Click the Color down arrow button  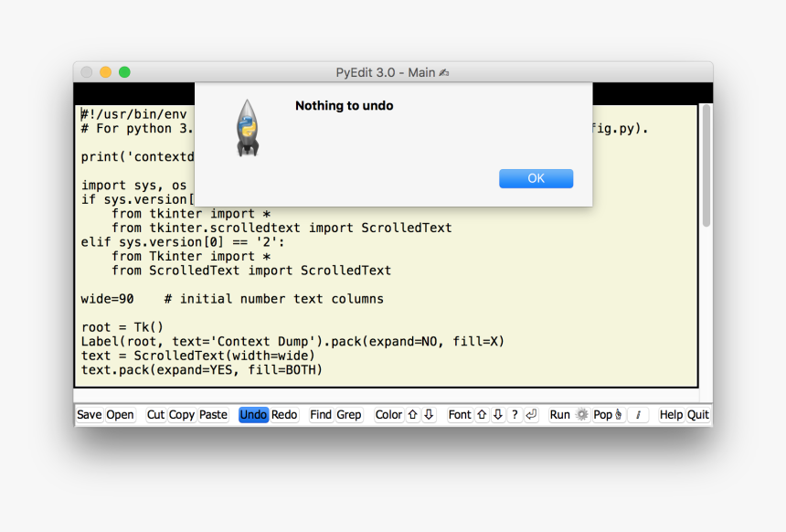pos(429,415)
